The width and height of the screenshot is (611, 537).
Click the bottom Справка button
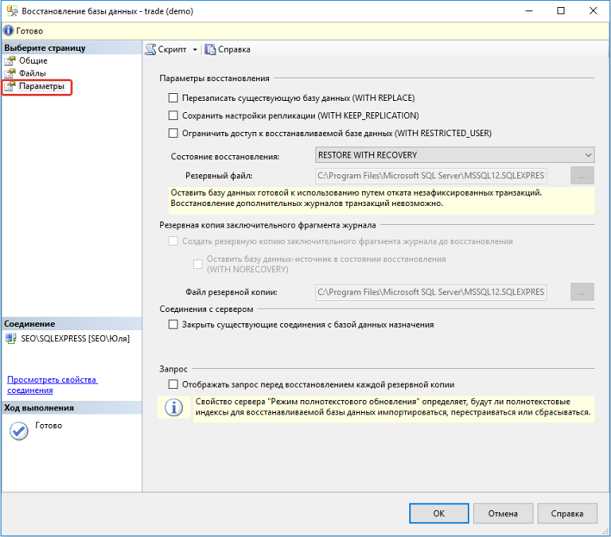567,513
